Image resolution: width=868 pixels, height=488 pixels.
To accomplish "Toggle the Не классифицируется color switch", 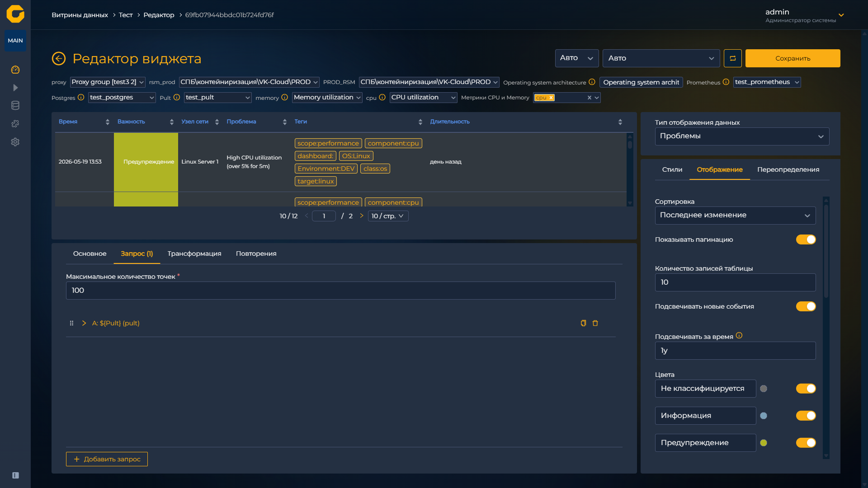I will (x=806, y=389).
